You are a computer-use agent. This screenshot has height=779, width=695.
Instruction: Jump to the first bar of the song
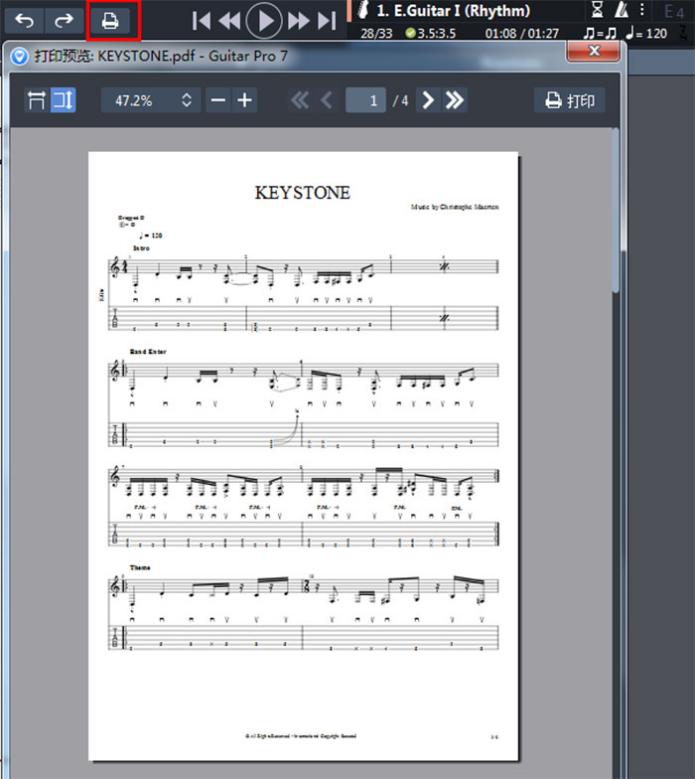tap(201, 20)
